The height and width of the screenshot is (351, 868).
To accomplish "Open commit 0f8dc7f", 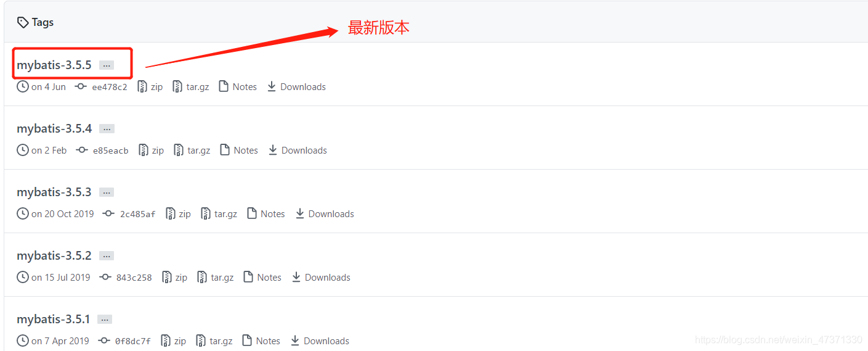I will coord(133,341).
